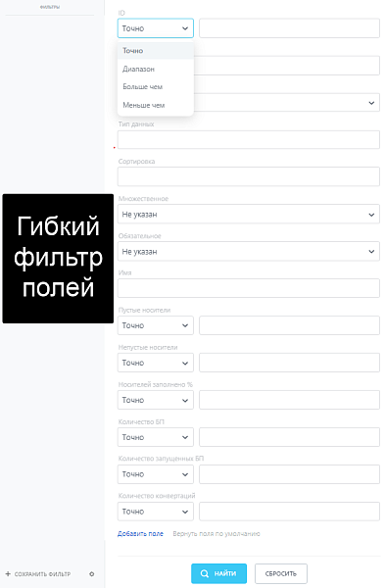Click the plus icon to save the filter
The width and height of the screenshot is (385, 588).
[x=8, y=574]
